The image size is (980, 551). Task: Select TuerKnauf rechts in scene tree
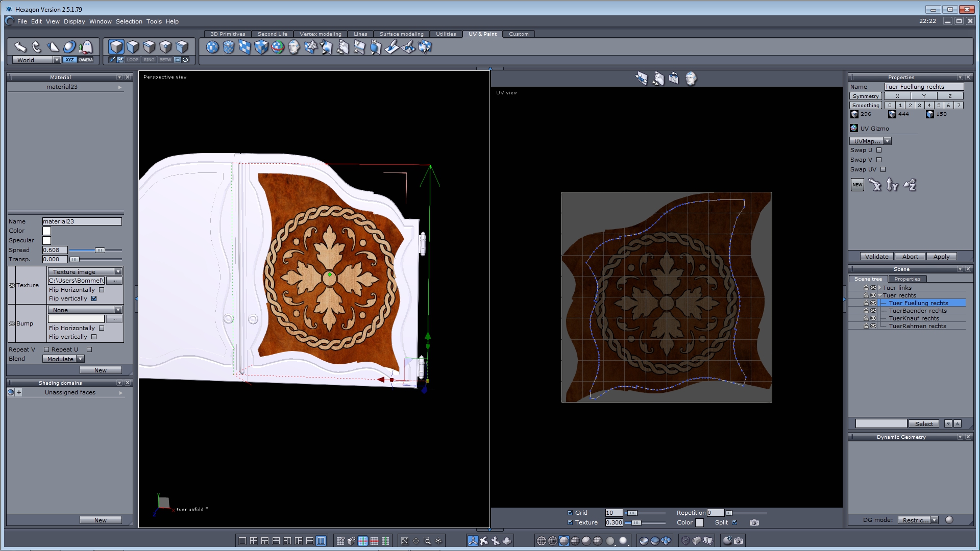914,318
